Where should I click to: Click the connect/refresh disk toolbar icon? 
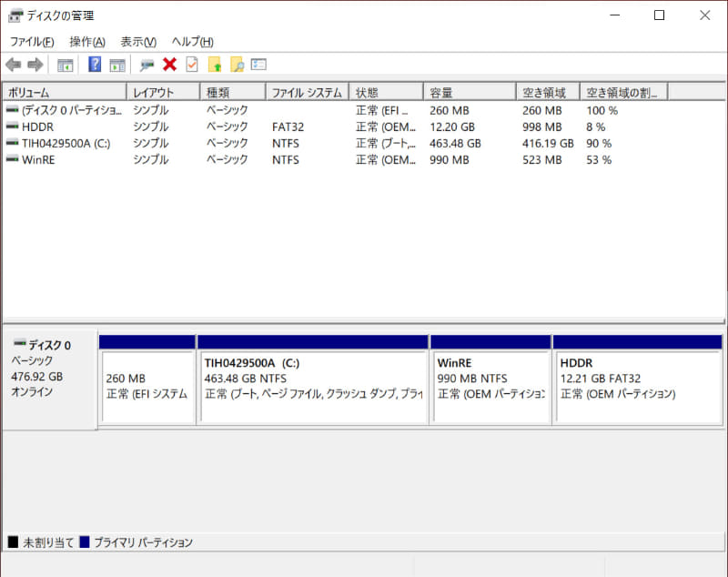click(147, 65)
